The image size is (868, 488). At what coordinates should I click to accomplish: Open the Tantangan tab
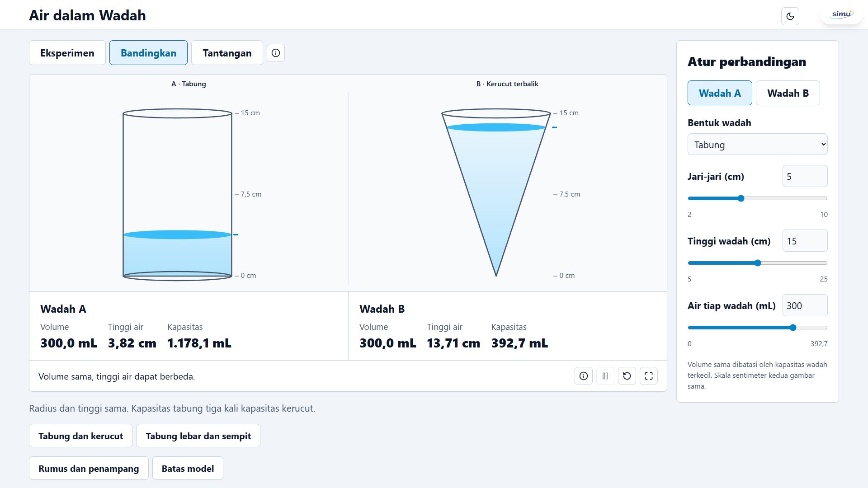click(227, 53)
